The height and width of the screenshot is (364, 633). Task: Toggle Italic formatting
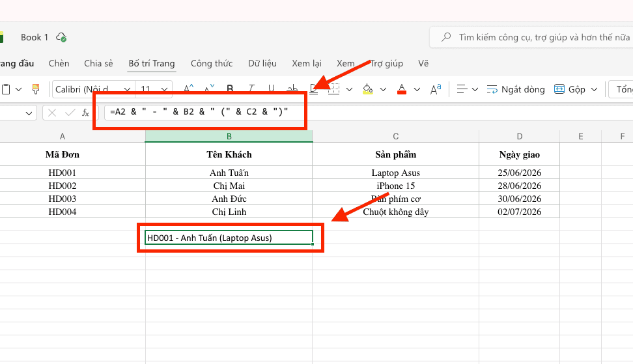pos(251,89)
